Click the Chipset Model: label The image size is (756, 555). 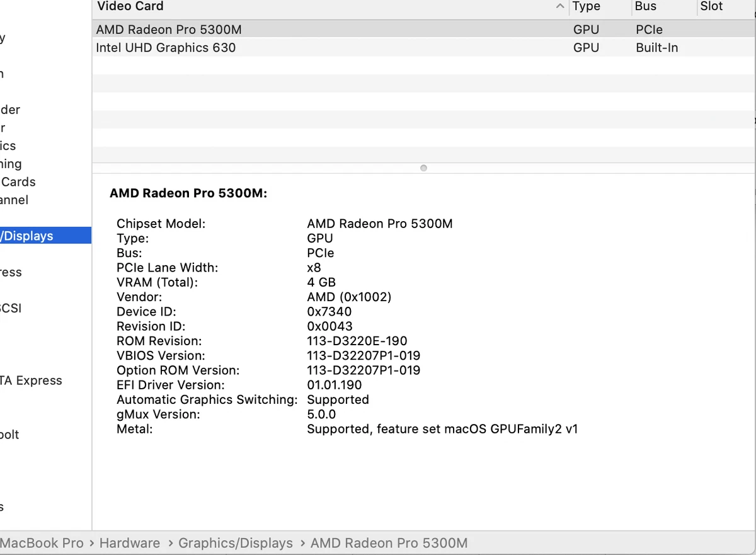point(161,224)
